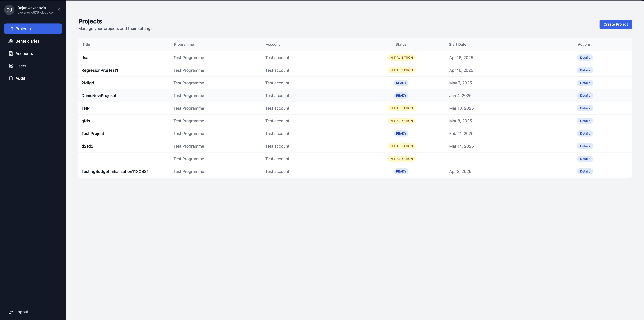Click the Projects folder icon in sidebar
Screen dimensions: 644x320
point(11,29)
